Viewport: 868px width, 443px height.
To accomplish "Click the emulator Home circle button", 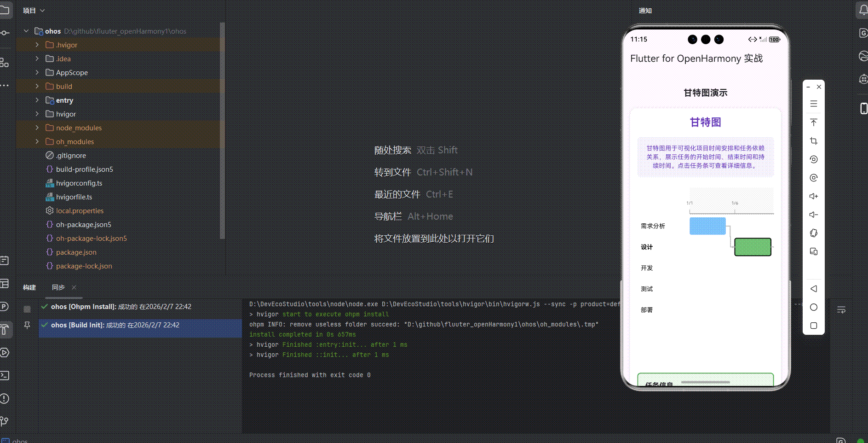I will tap(813, 307).
